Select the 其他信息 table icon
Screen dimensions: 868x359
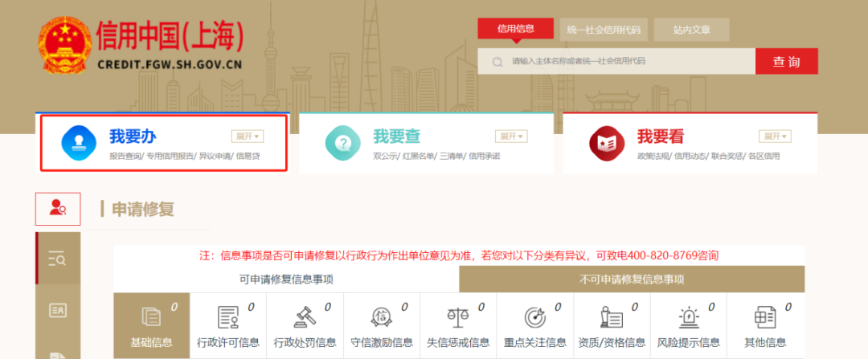click(765, 317)
